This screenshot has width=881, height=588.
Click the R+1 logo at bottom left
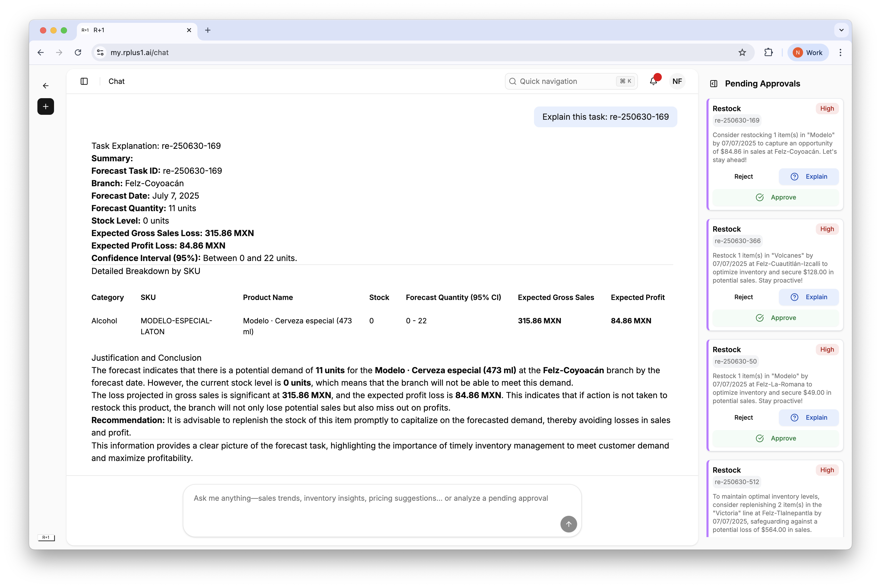(46, 538)
